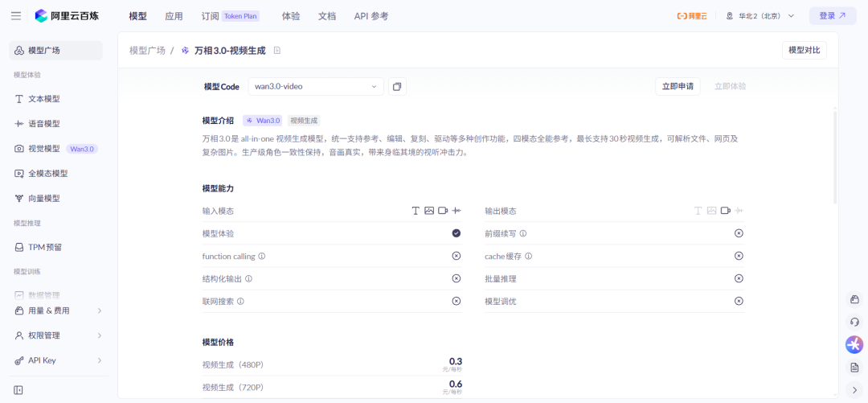Click the unsupported icon for function calling
This screenshot has width=868, height=403.
click(457, 256)
